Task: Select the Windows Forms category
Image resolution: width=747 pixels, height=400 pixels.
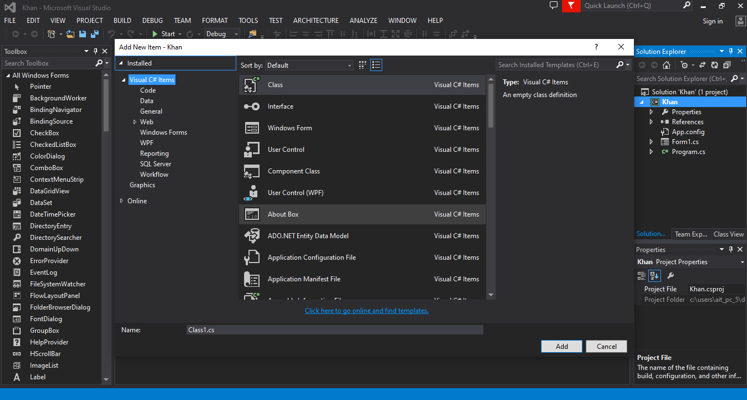Action: click(163, 132)
